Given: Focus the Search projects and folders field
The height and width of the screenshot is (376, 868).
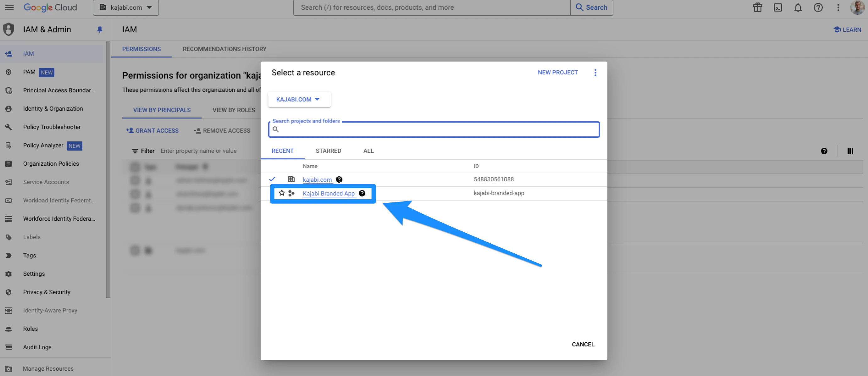Looking at the screenshot, I should [x=438, y=130].
